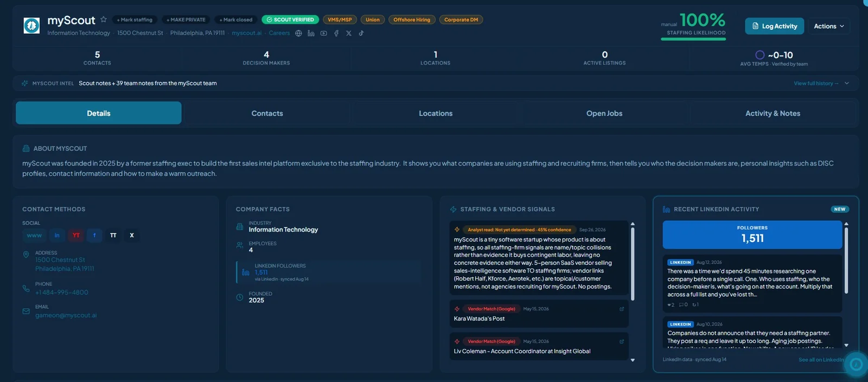Screen dimensions: 868x382
Task: Click the myScout Intel sparkle icon
Action: (x=25, y=83)
